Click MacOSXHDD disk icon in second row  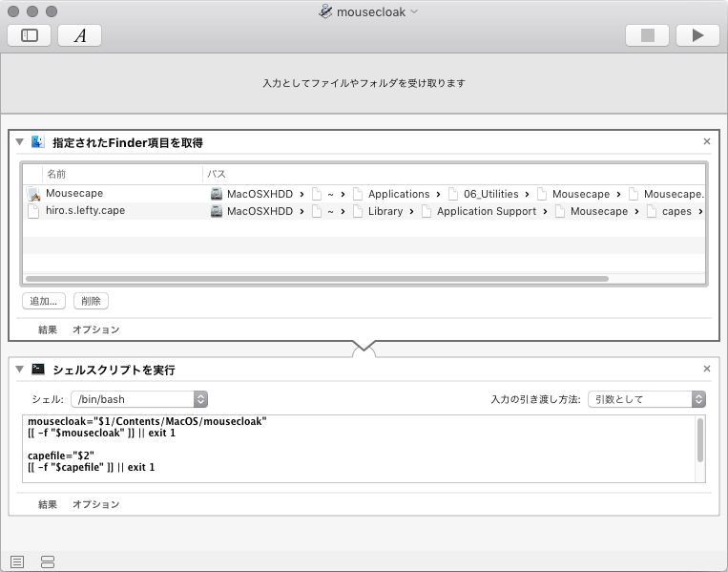(x=217, y=211)
